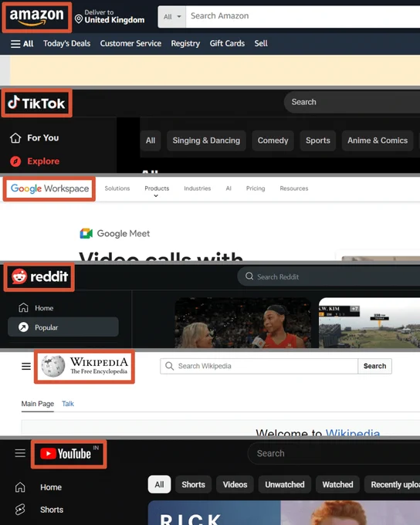Open the YouTube hamburger guide menu

pos(20,453)
